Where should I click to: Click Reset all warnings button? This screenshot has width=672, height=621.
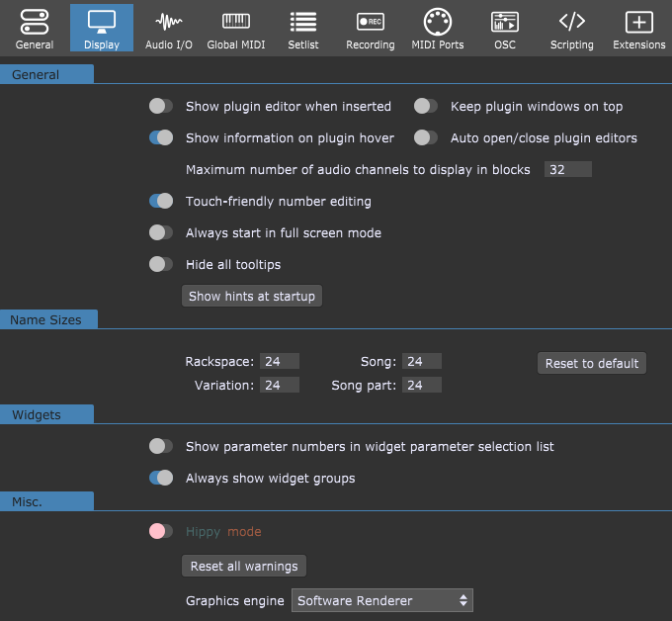click(x=244, y=566)
